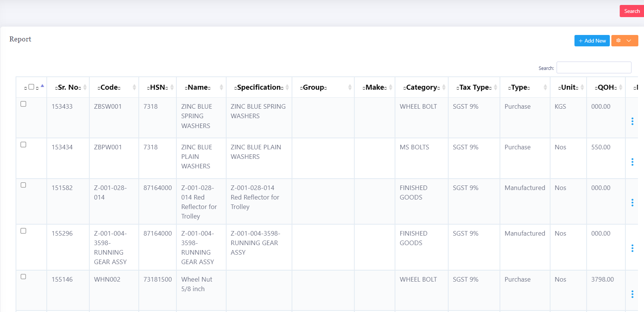Select checkbox for row 155296
Viewport: 644px width, 312px height.
[x=23, y=231]
